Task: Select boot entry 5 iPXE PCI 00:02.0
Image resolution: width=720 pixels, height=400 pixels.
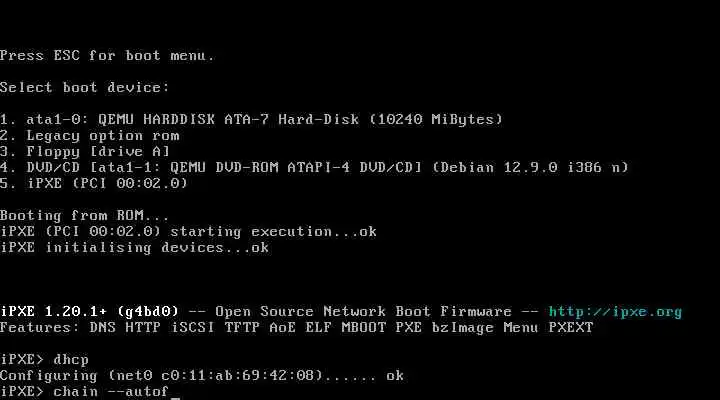Action: 94,183
